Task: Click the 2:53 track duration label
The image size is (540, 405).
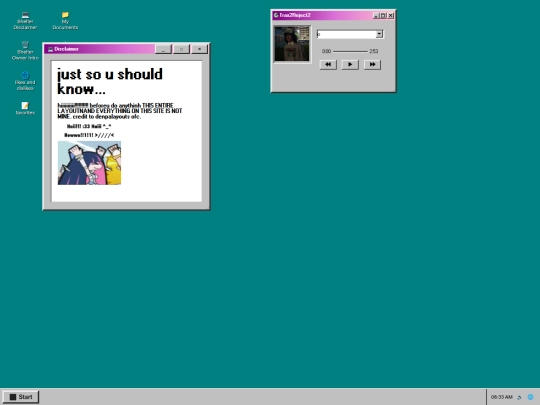Action: point(374,51)
